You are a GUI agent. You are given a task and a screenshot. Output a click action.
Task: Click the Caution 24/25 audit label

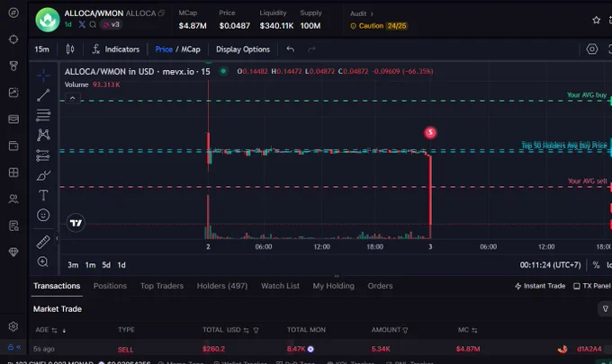point(379,26)
